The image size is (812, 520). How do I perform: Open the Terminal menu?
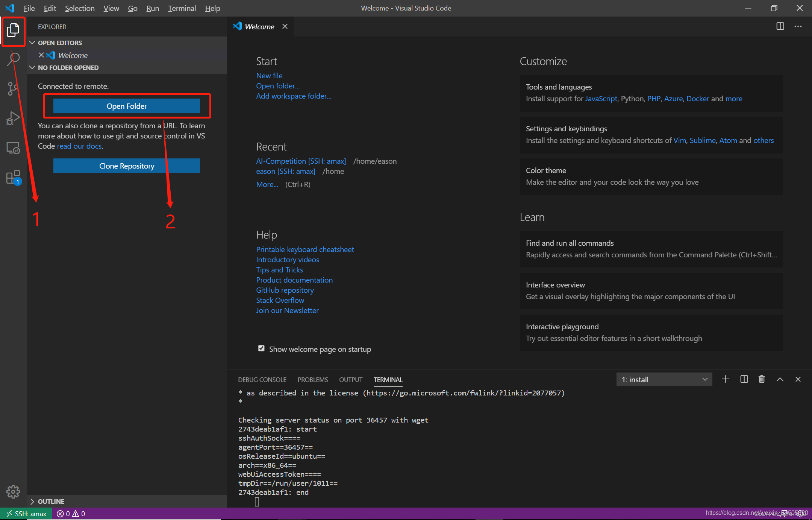tap(182, 8)
